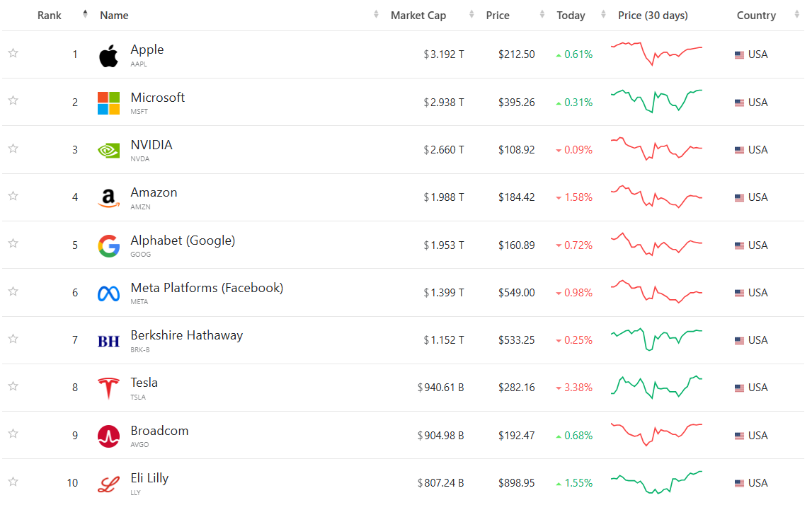
Task: Click the USA flag in Amazon's row
Action: coord(740,197)
